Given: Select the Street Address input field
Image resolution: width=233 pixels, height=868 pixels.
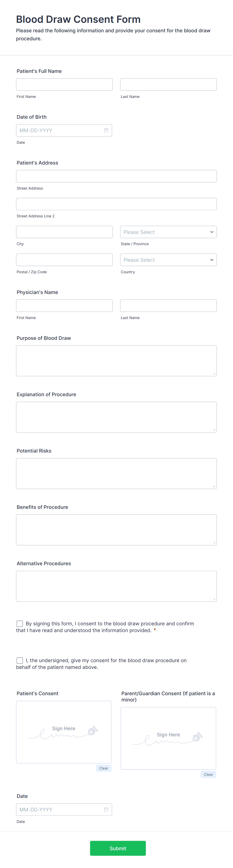Looking at the screenshot, I should pyautogui.click(x=116, y=176).
